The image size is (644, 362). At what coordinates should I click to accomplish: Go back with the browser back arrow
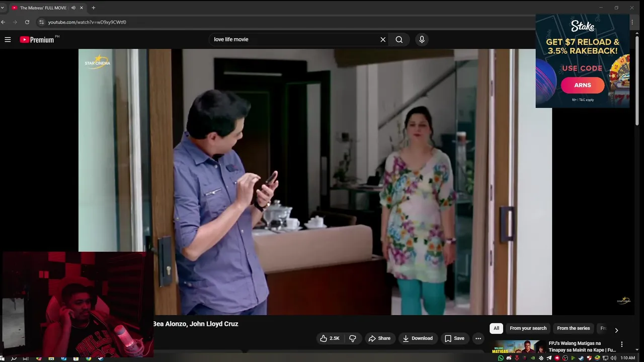tap(4, 22)
